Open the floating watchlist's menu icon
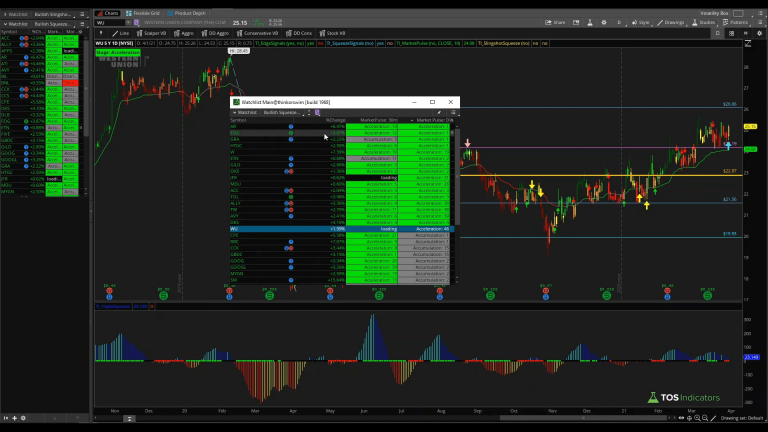 coord(453,113)
